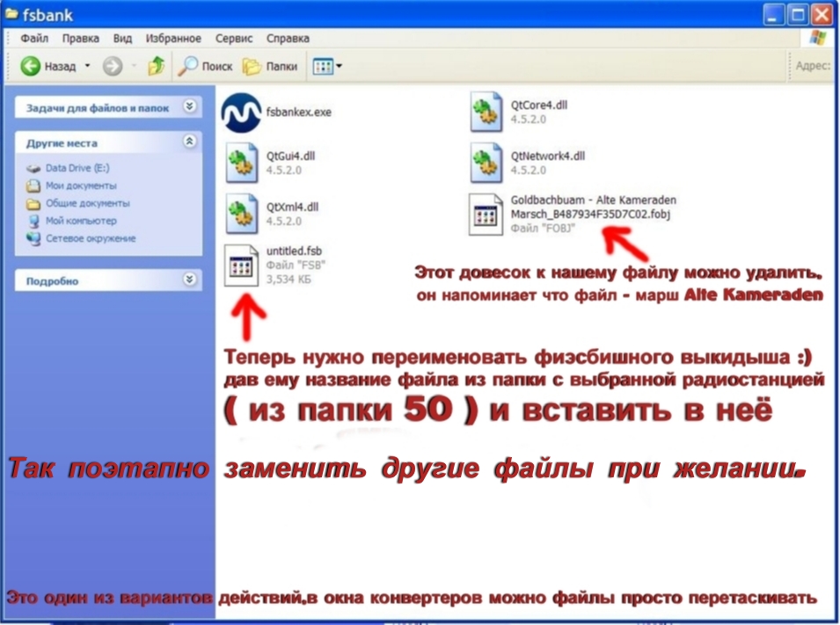Open the Правка menu
The width and height of the screenshot is (840, 625).
80,39
